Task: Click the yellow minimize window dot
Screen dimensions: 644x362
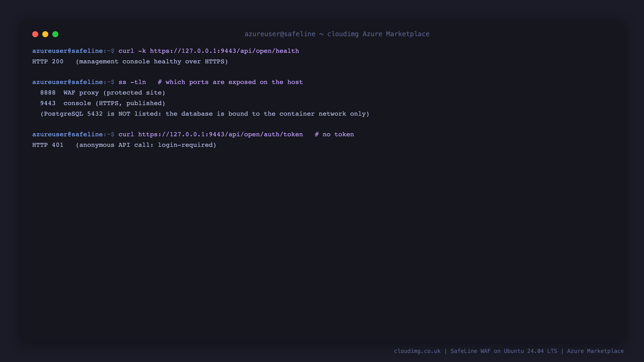Action: click(45, 34)
